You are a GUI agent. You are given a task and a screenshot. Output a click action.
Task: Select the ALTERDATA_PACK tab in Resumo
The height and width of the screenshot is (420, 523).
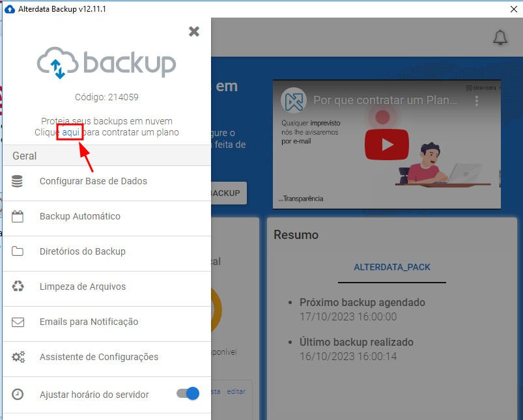click(392, 267)
